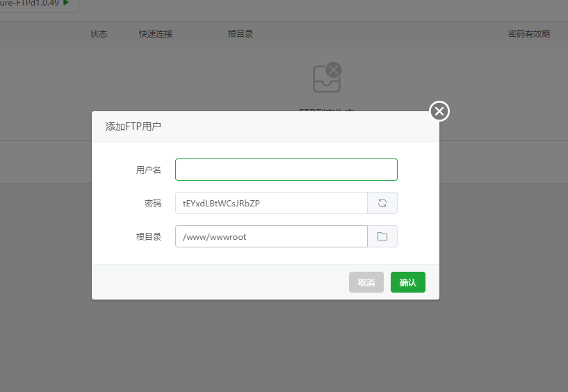Close the Add FTP User dialog

[x=439, y=111]
